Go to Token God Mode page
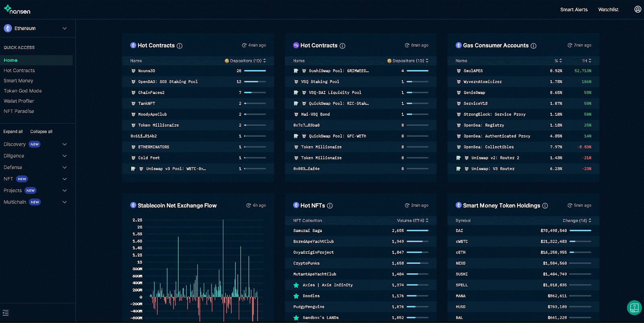 pos(23,91)
